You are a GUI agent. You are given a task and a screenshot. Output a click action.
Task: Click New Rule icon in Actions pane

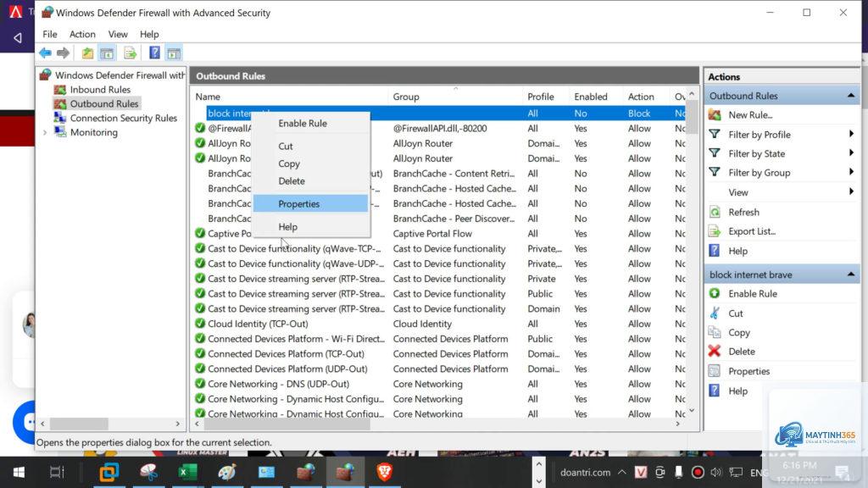(715, 115)
